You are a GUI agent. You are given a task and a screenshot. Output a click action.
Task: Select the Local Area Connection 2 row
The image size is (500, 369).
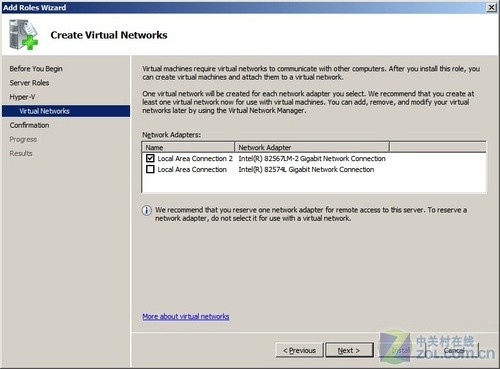tap(314, 158)
